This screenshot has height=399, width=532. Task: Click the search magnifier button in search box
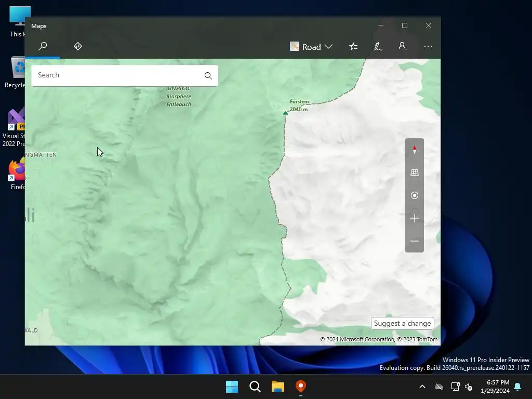coord(208,76)
